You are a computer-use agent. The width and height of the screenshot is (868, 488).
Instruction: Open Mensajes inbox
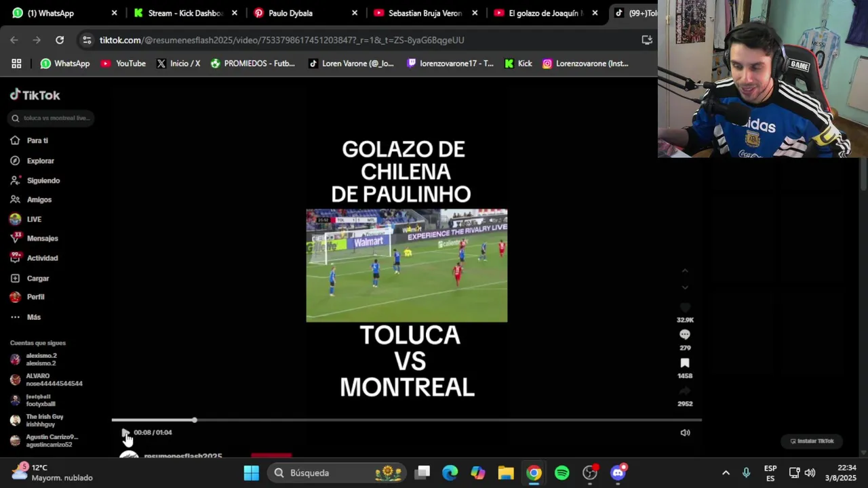point(35,238)
